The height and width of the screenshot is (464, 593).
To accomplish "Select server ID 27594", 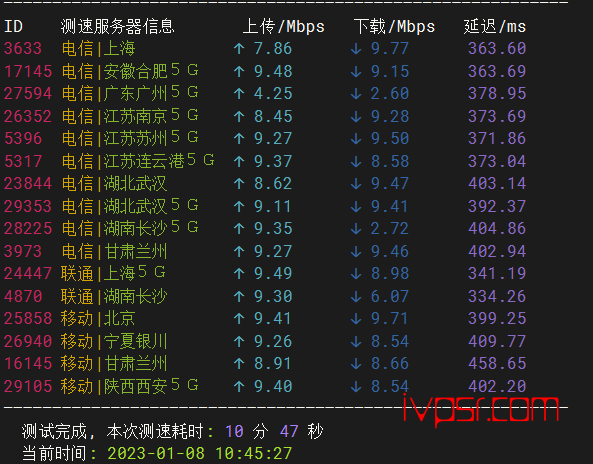I will [x=28, y=93].
